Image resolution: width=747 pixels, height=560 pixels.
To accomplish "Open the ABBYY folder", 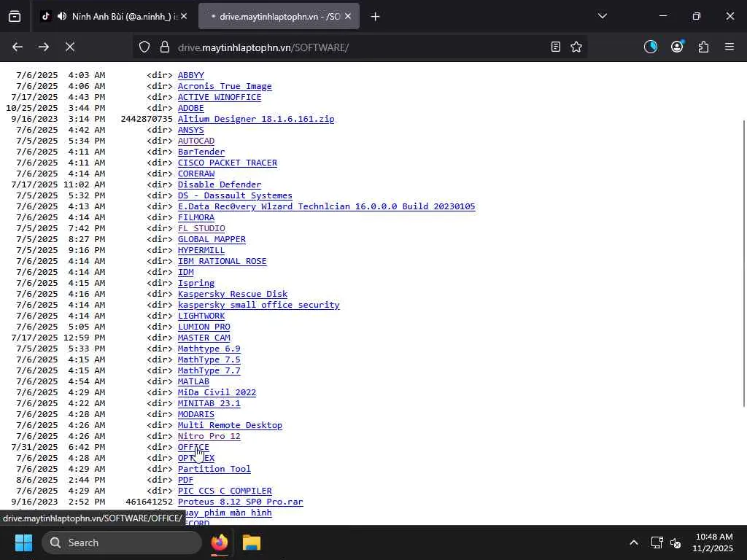I will (190, 75).
